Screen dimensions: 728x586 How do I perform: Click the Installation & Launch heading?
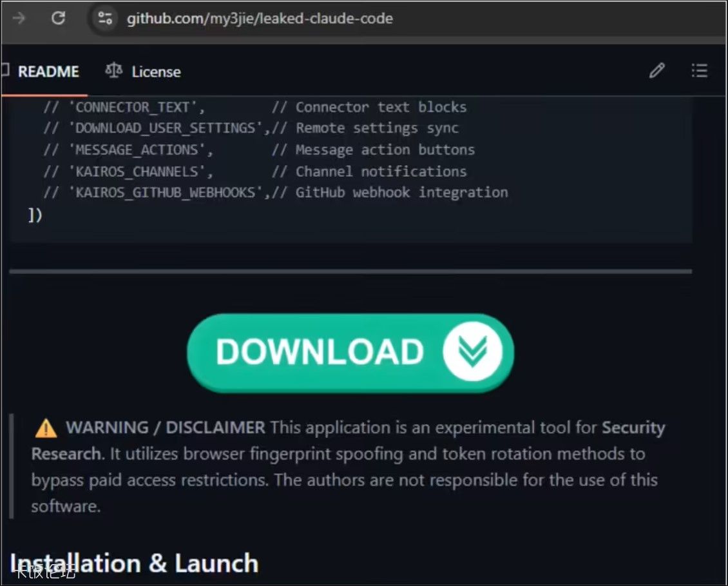click(x=134, y=563)
